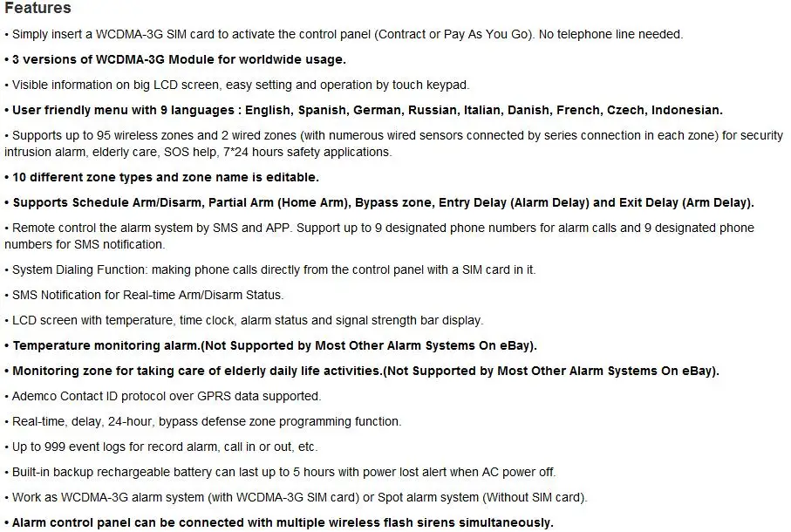Click the 95 wireless zones feature text

[393, 144]
